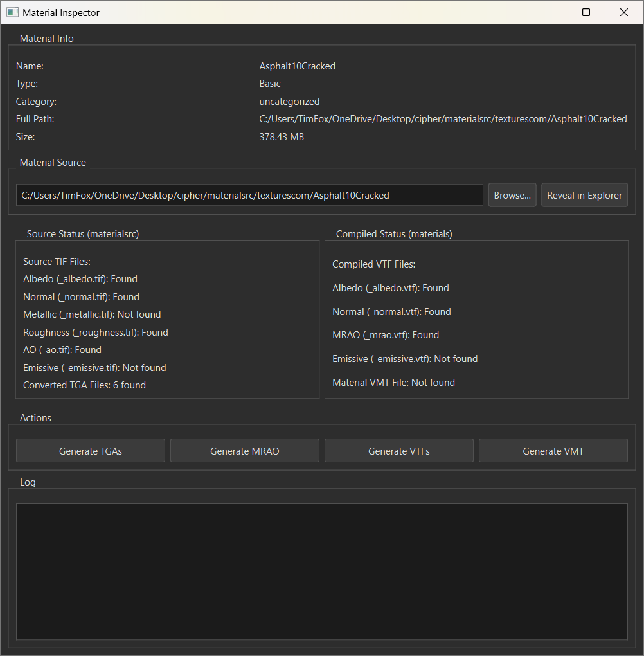The image size is (644, 656).
Task: Click the Material Info section header
Action: pyautogui.click(x=46, y=38)
